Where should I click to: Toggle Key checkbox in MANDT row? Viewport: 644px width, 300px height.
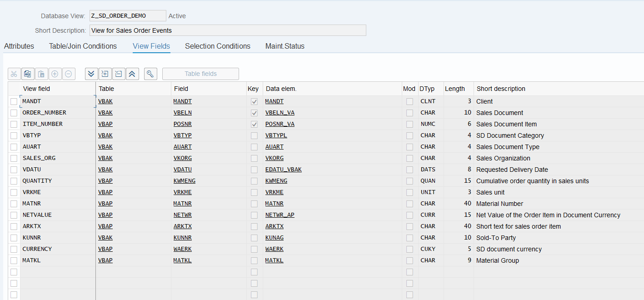pyautogui.click(x=254, y=101)
